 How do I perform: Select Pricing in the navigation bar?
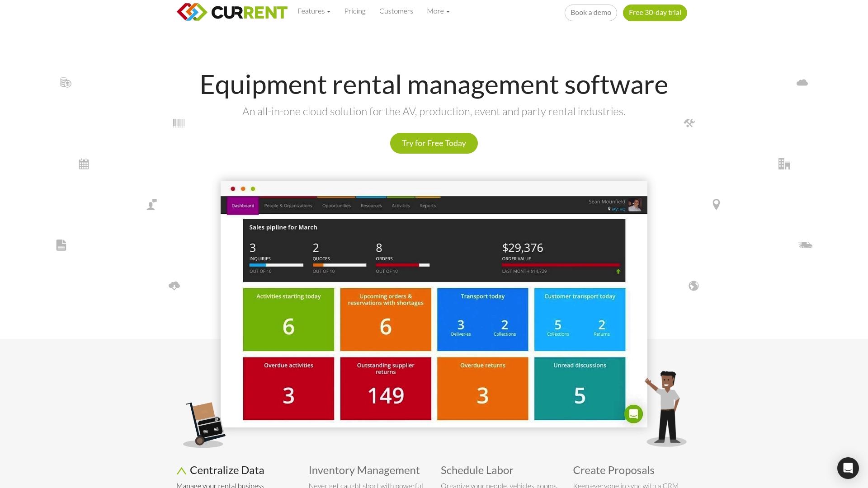point(354,11)
